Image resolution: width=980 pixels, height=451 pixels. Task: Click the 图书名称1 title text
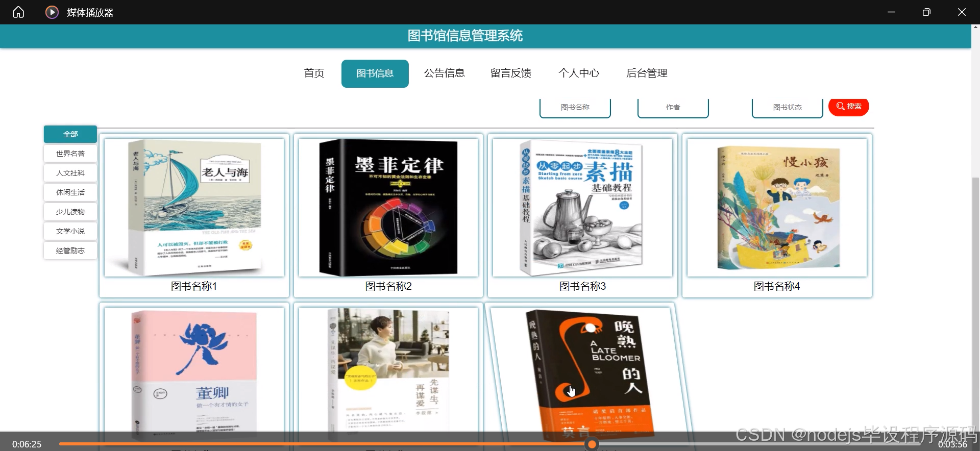point(194,286)
